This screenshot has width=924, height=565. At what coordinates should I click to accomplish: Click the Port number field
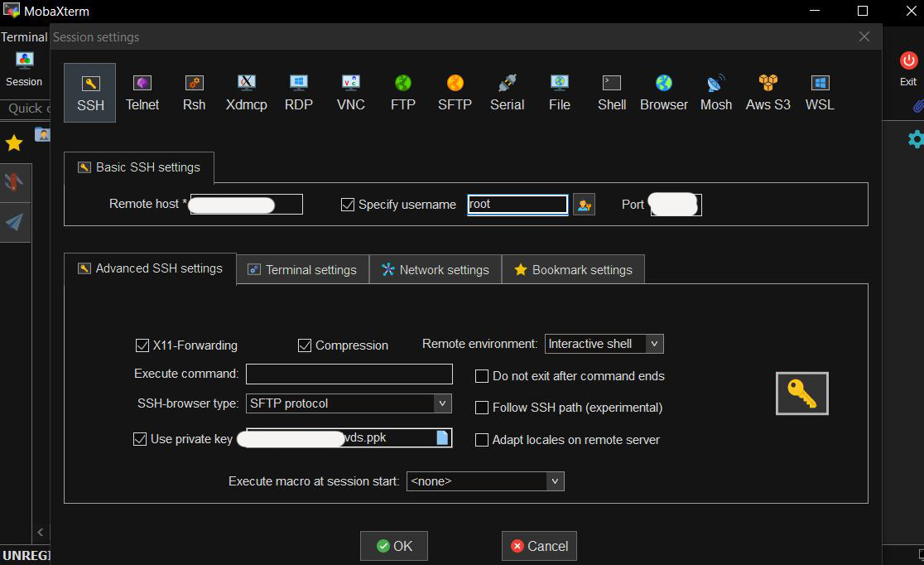(676, 205)
